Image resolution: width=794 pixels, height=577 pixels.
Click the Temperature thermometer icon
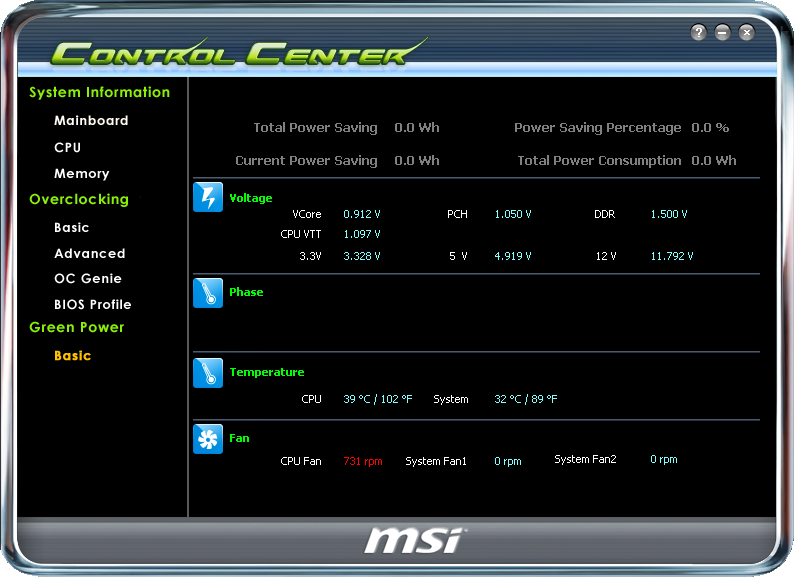(x=208, y=373)
